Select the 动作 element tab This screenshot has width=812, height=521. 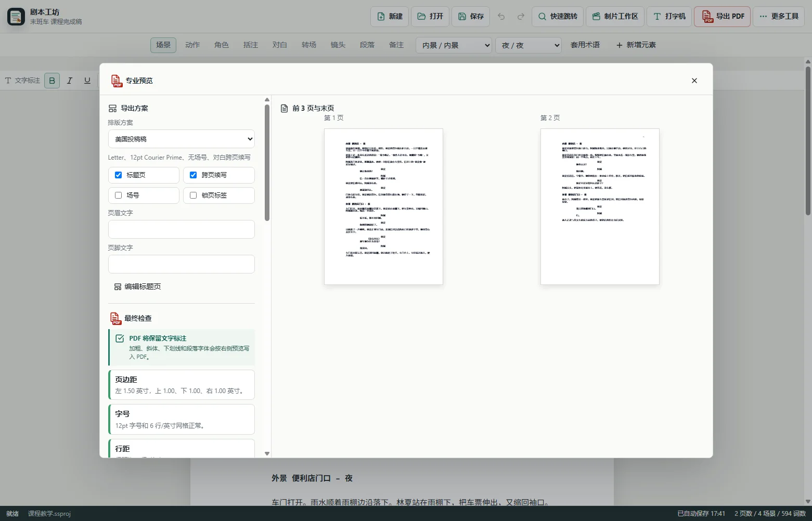(192, 45)
